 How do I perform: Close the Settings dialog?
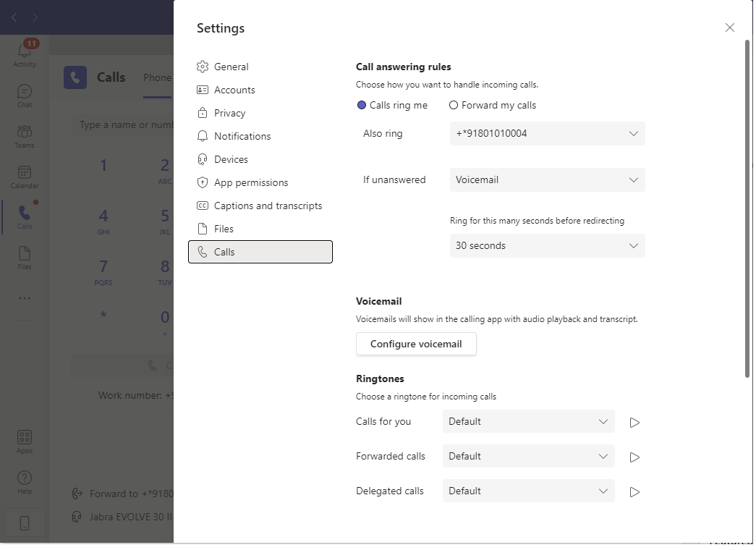tap(729, 27)
